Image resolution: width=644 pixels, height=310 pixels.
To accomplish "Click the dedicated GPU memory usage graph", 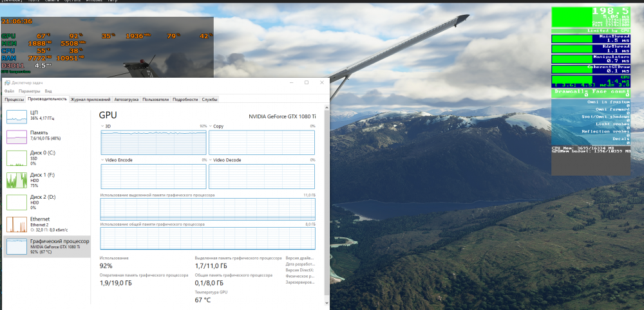I will [208, 209].
